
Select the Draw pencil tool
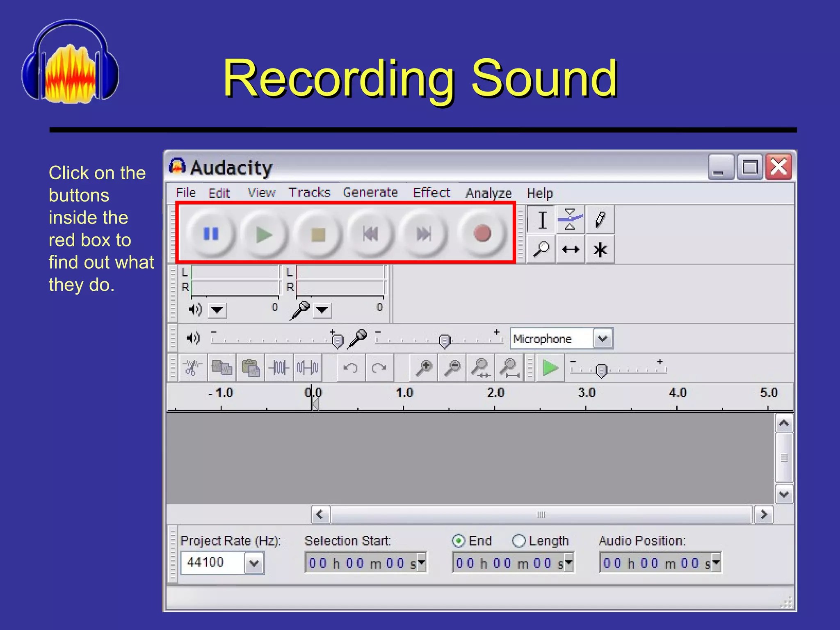(x=600, y=219)
